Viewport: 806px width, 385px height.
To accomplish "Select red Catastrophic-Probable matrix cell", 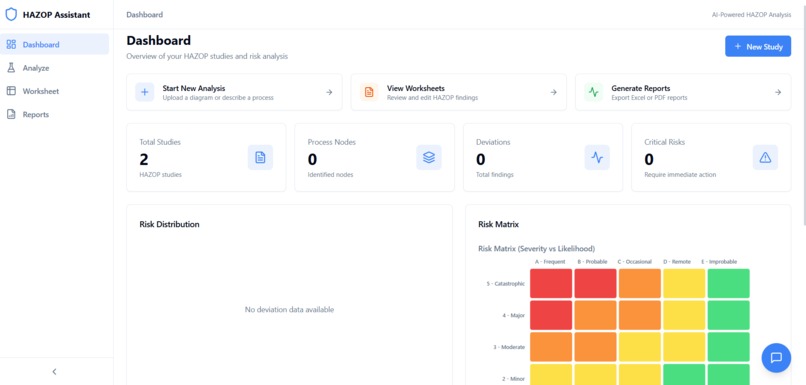I will point(595,283).
